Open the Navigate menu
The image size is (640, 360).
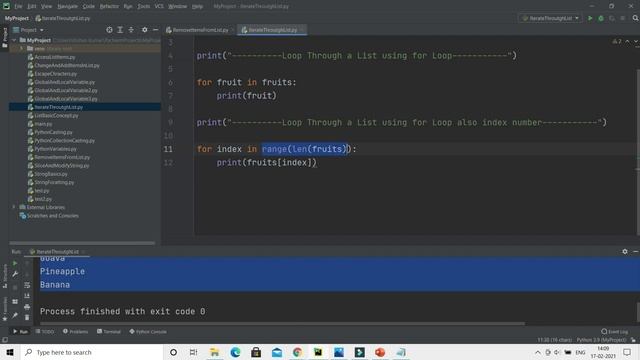(x=67, y=6)
